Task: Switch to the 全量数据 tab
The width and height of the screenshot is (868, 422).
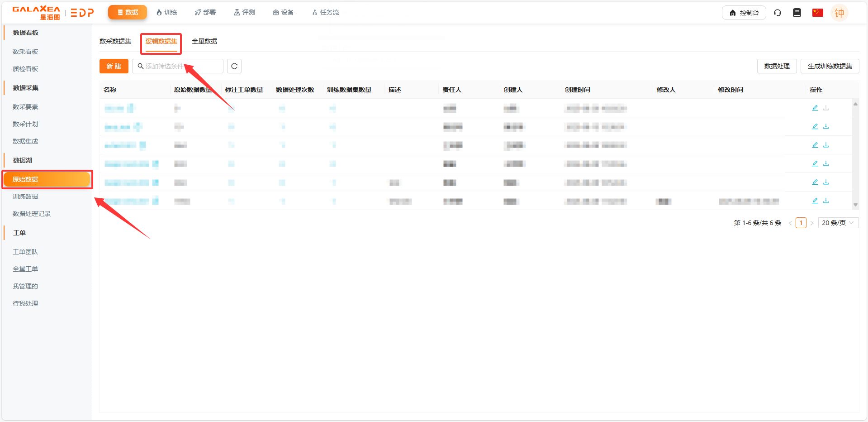Action: click(204, 41)
